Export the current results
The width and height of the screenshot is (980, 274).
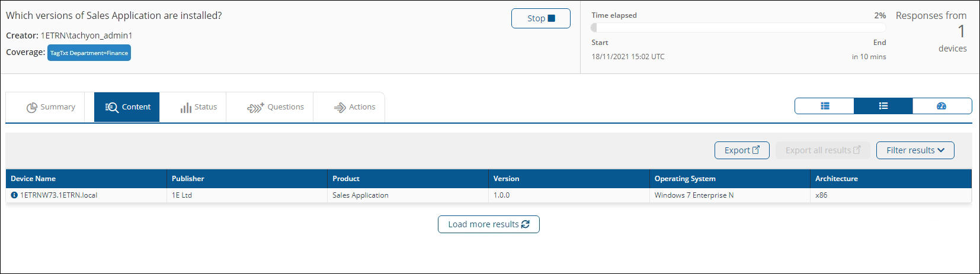[x=741, y=150]
